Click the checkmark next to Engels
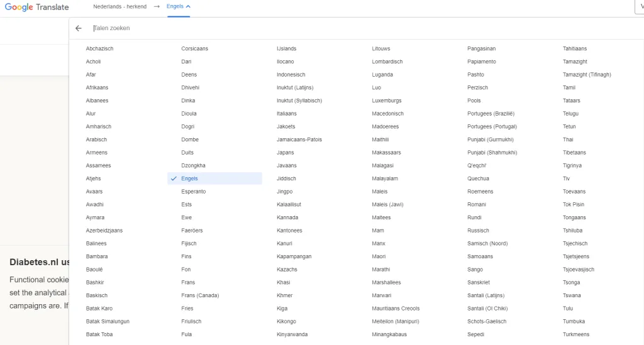This screenshot has width=644, height=345. [173, 178]
